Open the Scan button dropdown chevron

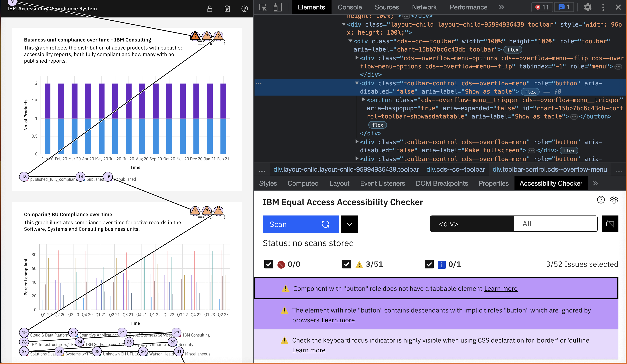click(x=349, y=224)
